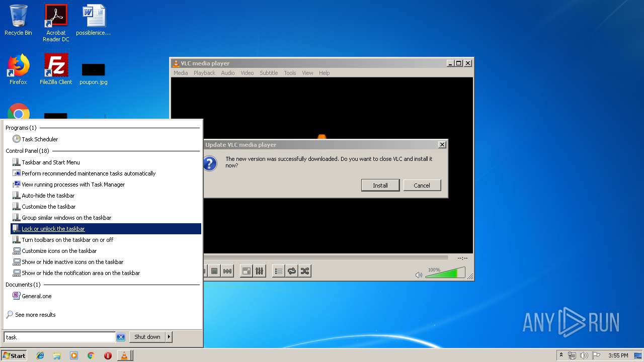This screenshot has height=362, width=644.
Task: Toggle VLC shuffle random button
Action: point(304,271)
